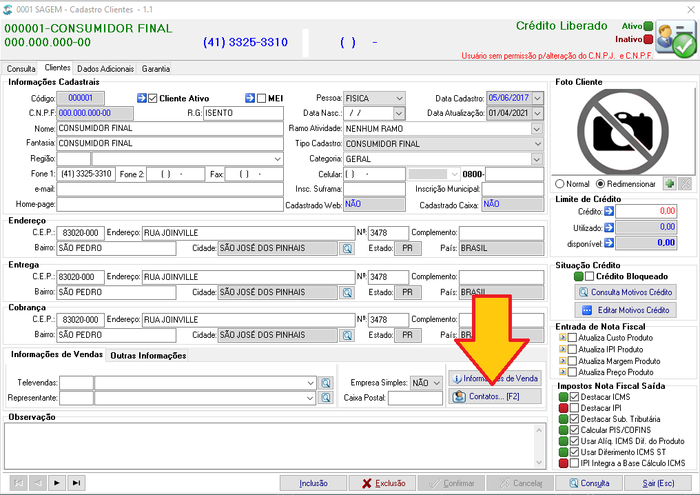Add client photo with green plus icon
The height and width of the screenshot is (495, 700).
pyautogui.click(x=669, y=183)
